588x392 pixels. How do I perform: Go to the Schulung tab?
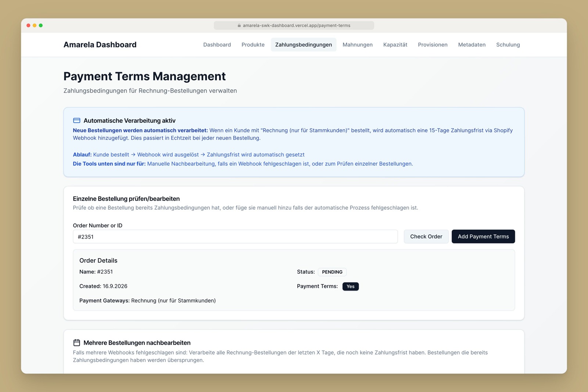pos(508,45)
